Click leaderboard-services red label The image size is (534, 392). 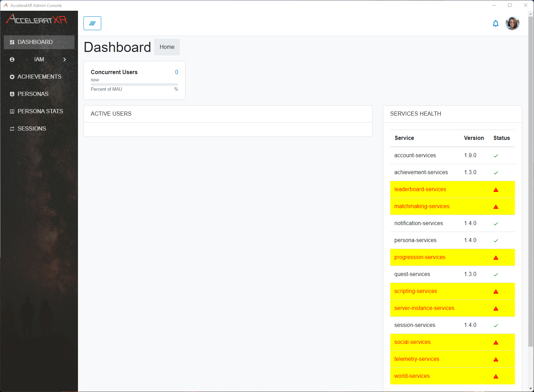pyautogui.click(x=420, y=189)
